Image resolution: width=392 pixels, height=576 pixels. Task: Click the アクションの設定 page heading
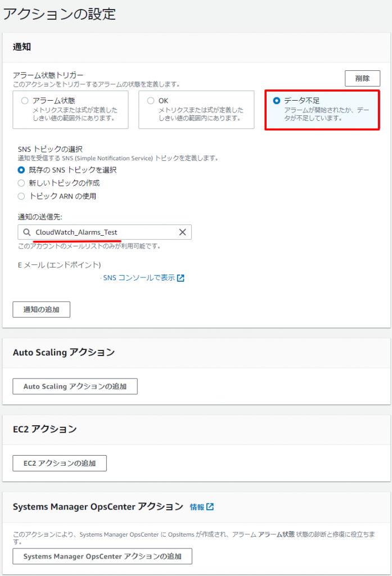pos(60,14)
